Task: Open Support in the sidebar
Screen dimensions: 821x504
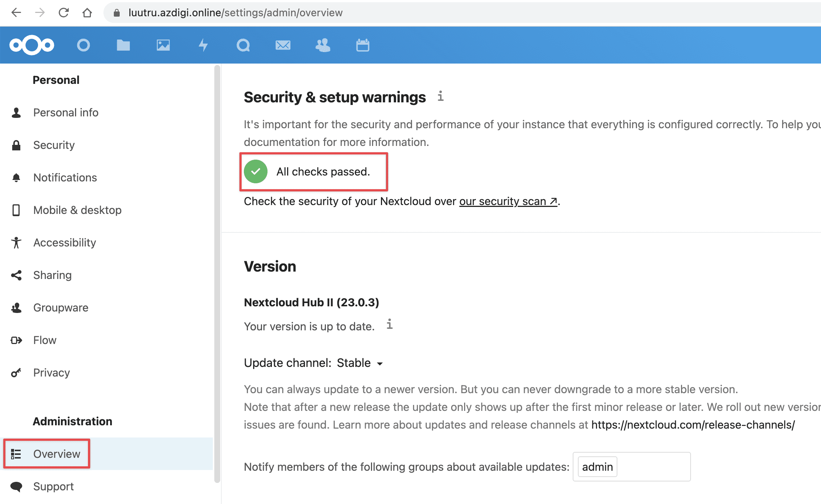Action: click(106, 486)
